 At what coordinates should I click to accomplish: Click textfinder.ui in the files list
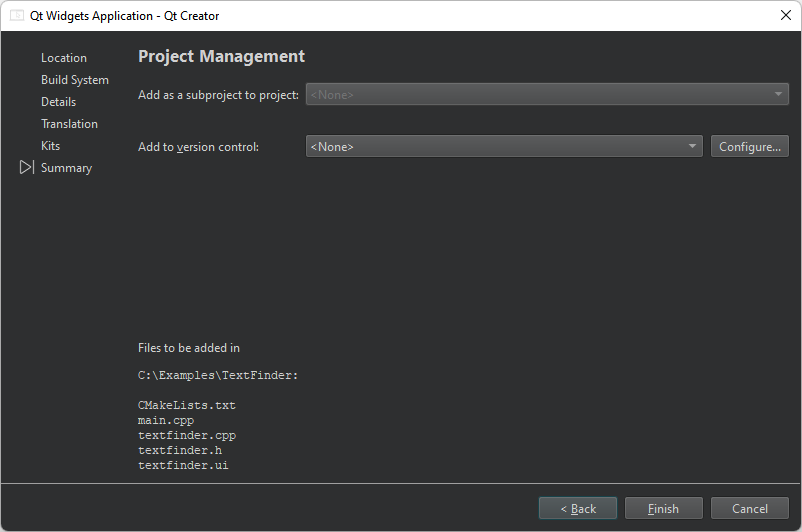[183, 466]
